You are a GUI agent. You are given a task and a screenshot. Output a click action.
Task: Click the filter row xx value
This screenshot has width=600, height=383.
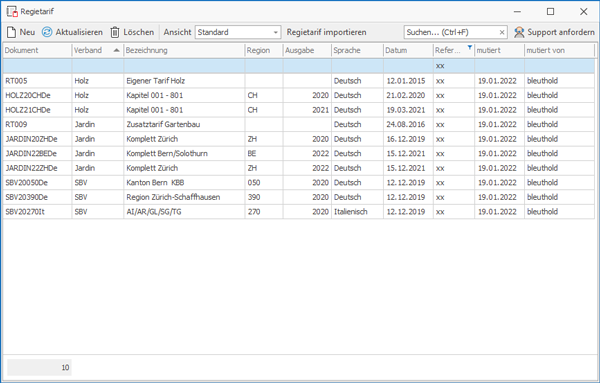click(x=440, y=66)
